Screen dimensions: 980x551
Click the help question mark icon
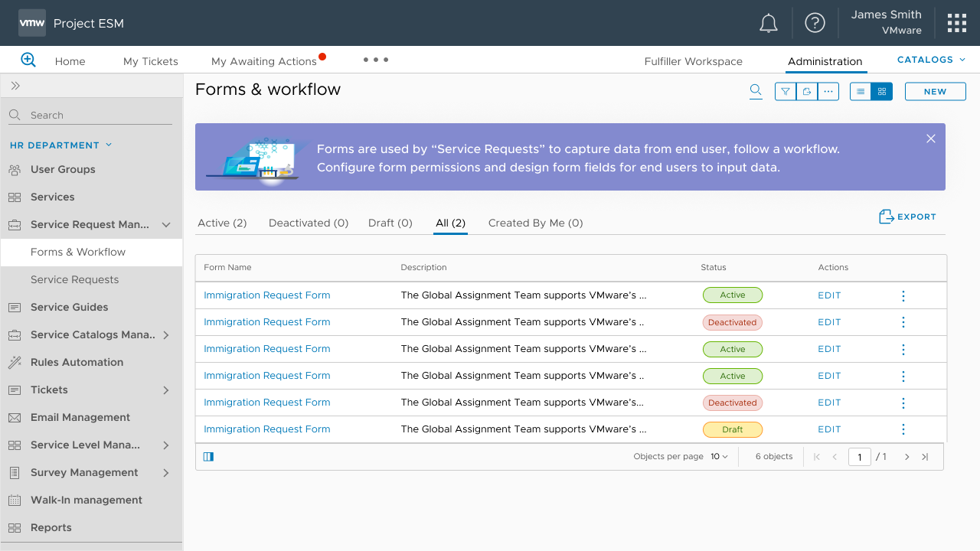(x=815, y=23)
